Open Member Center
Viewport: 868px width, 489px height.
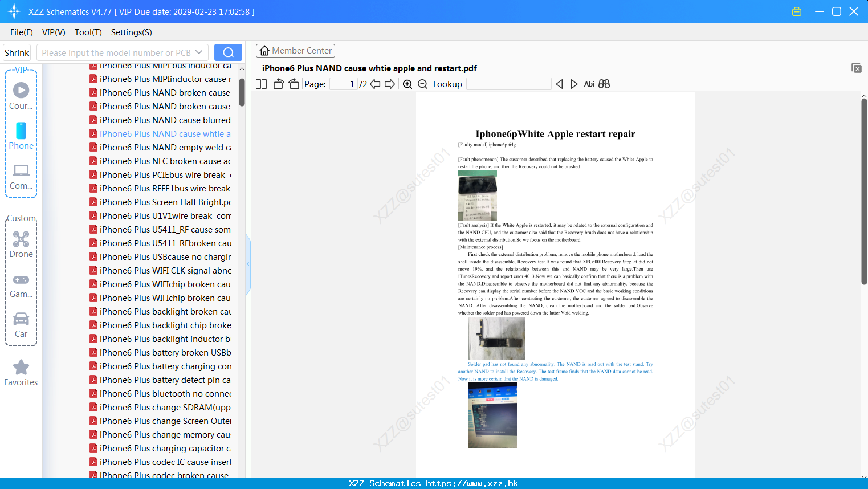click(295, 51)
